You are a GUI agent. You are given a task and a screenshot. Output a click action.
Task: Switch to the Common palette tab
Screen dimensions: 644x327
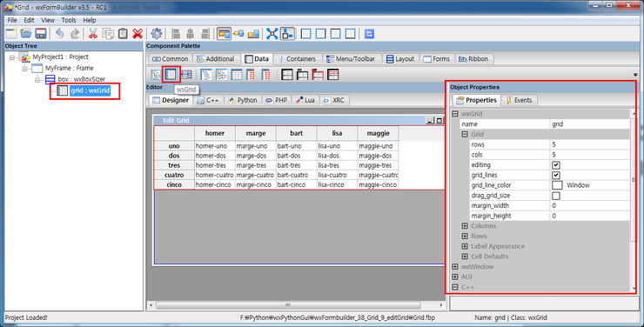click(170, 59)
